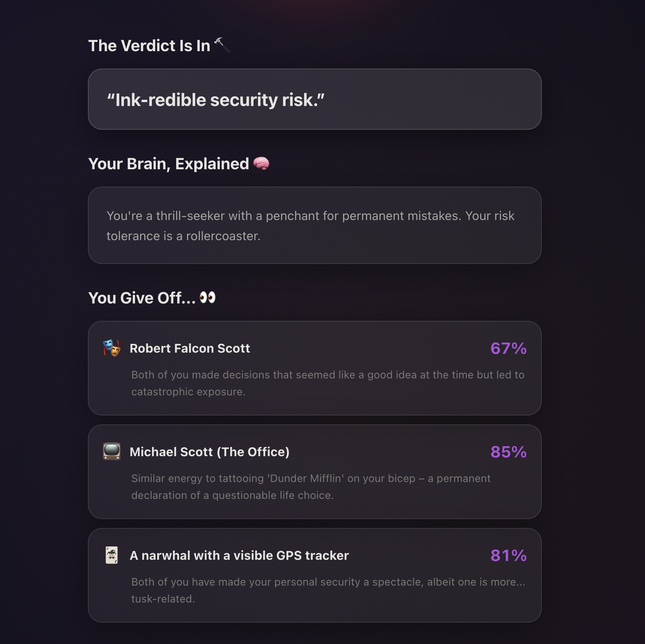Select the Michael Scott (The Office) title
645x644 pixels.
tap(210, 452)
